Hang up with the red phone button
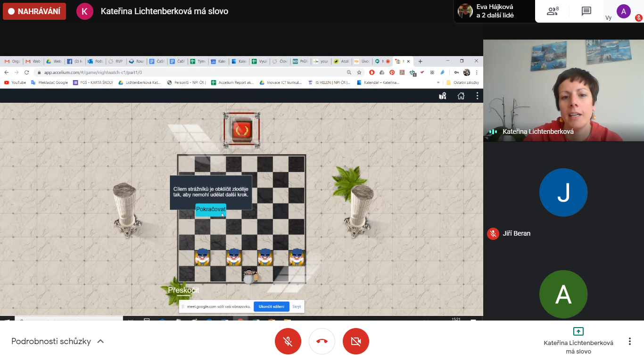The height and width of the screenshot is (362, 644). tap(322, 341)
